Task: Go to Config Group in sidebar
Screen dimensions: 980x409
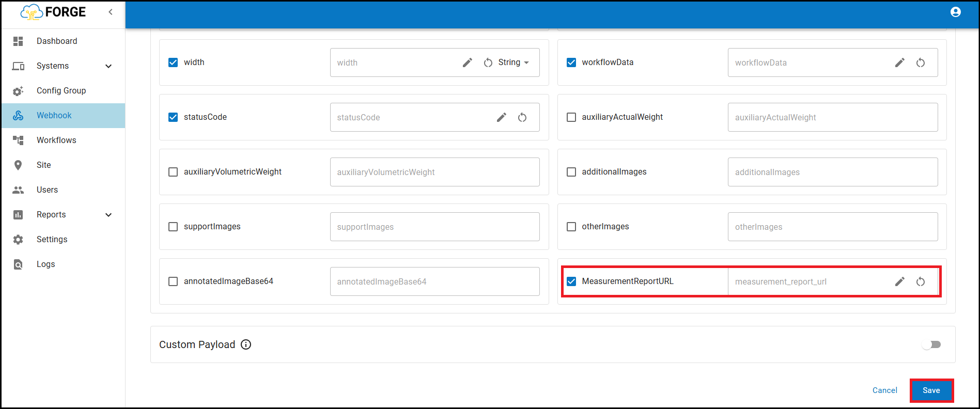Action: (61, 90)
